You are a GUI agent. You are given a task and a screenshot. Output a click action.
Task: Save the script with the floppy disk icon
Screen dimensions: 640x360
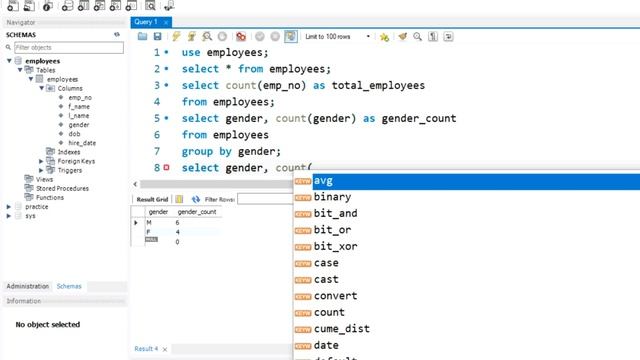[158, 37]
